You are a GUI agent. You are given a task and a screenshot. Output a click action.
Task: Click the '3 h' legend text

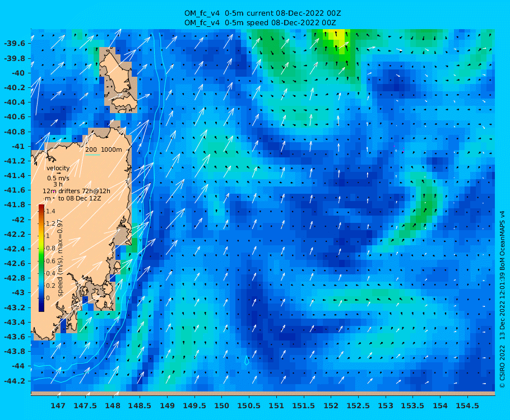(x=58, y=184)
